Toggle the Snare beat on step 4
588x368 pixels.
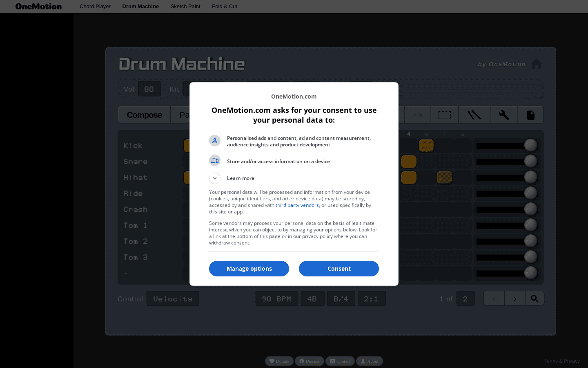pos(408,162)
